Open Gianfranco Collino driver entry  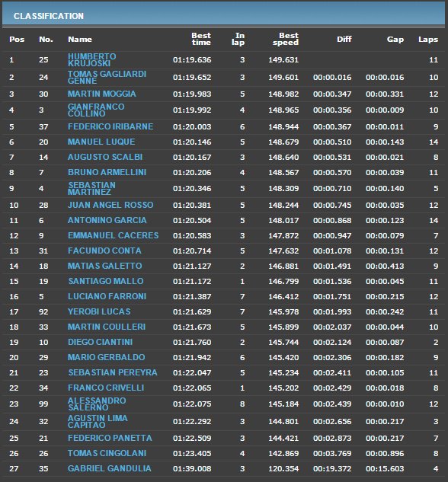pyautogui.click(x=96, y=110)
